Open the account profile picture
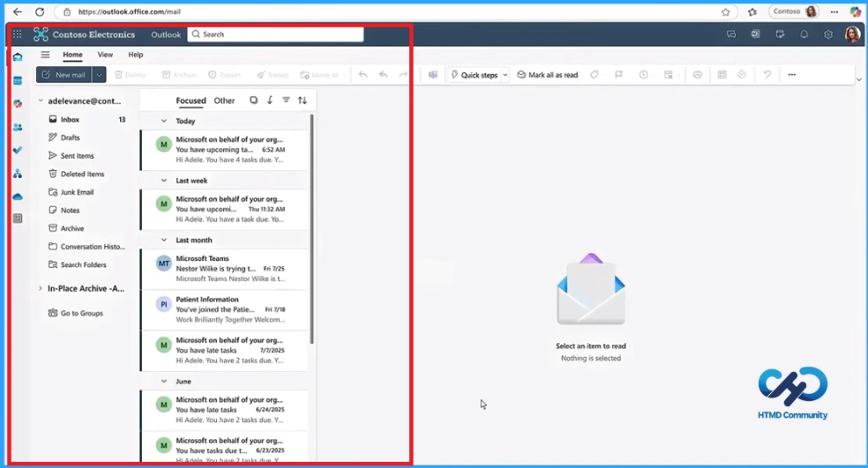Image resolution: width=868 pixels, height=468 pixels. 852,34
